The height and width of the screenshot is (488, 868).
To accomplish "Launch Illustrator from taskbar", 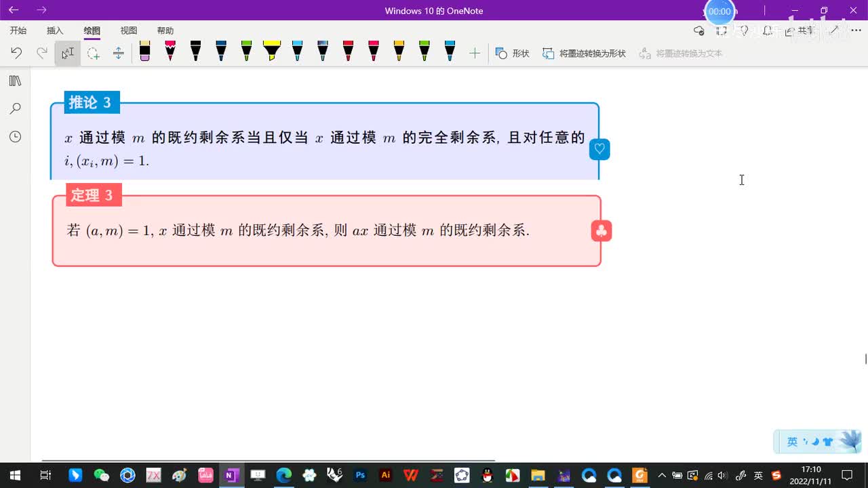I will [x=386, y=475].
